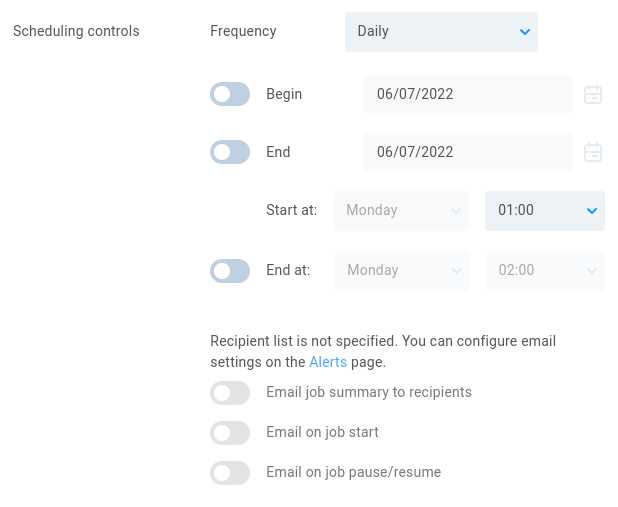
Task: Open End at time dropdown showing 02:00
Action: [545, 271]
